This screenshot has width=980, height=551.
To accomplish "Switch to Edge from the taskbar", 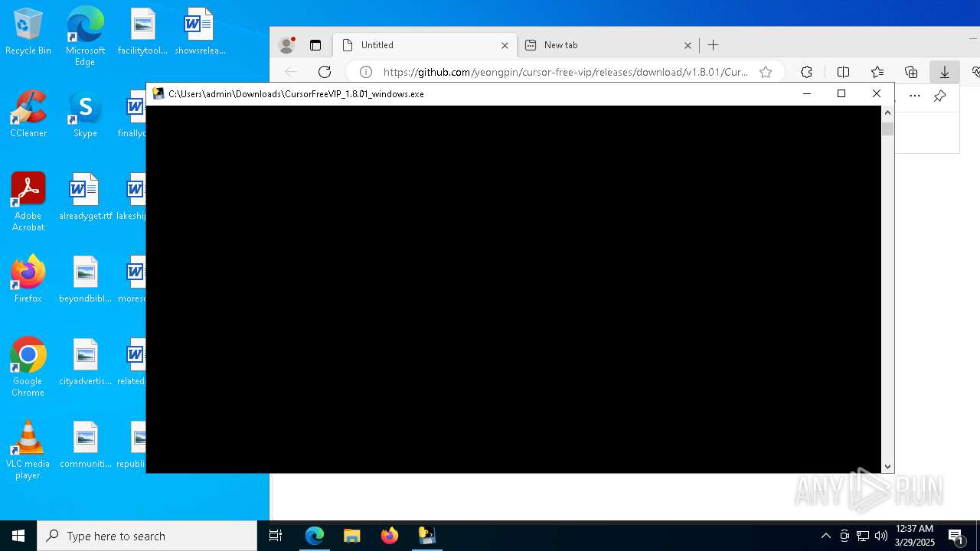I will click(315, 536).
